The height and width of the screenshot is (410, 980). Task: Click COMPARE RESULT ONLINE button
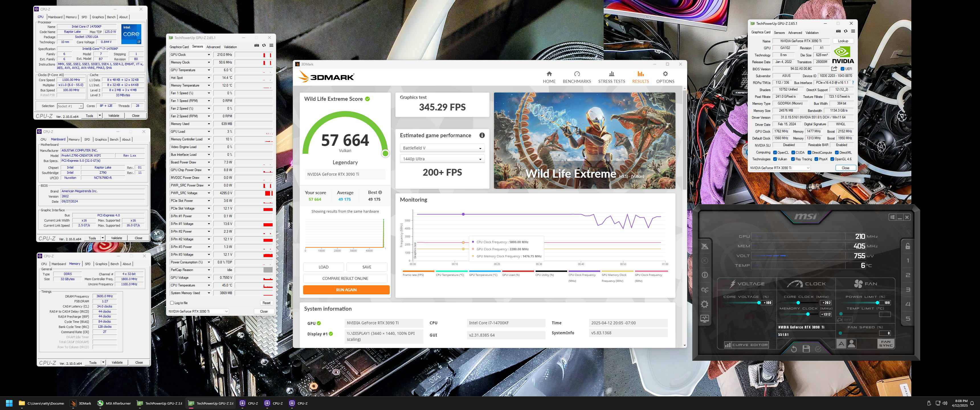pyautogui.click(x=345, y=278)
